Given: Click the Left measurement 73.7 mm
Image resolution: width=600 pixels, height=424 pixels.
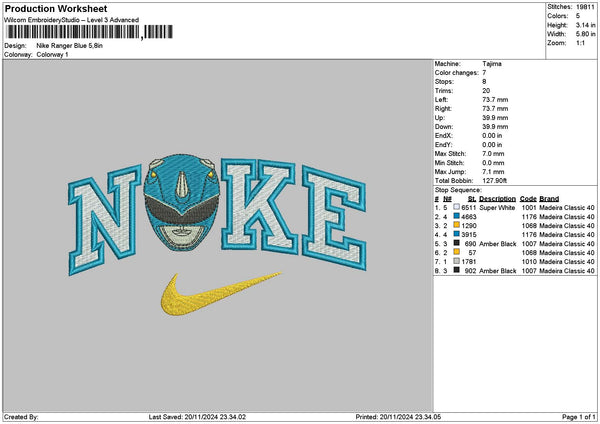Looking at the screenshot, I should 495,99.
